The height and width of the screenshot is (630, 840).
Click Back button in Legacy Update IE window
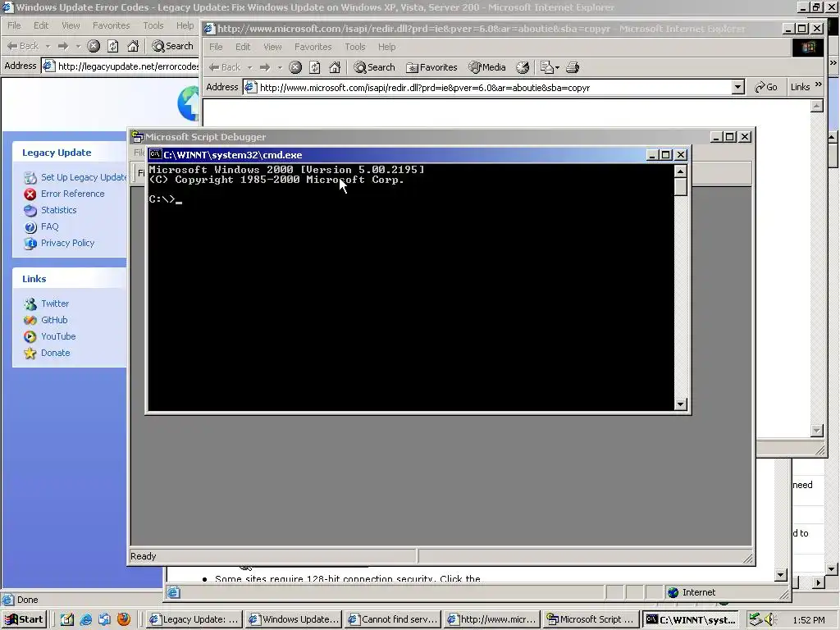(22, 46)
